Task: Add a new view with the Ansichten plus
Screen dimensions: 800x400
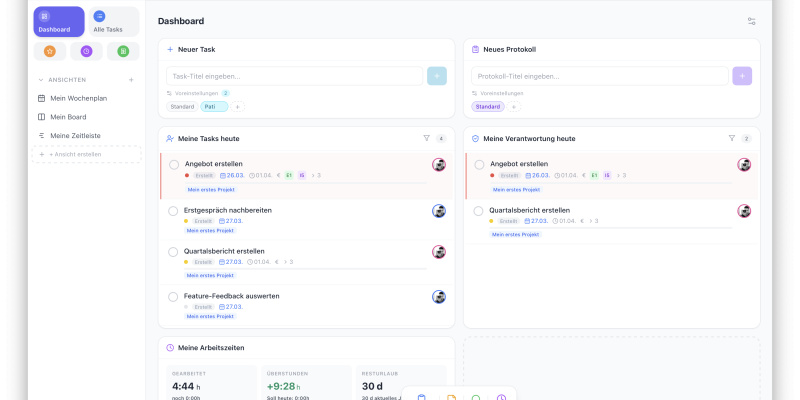Action: click(x=131, y=80)
